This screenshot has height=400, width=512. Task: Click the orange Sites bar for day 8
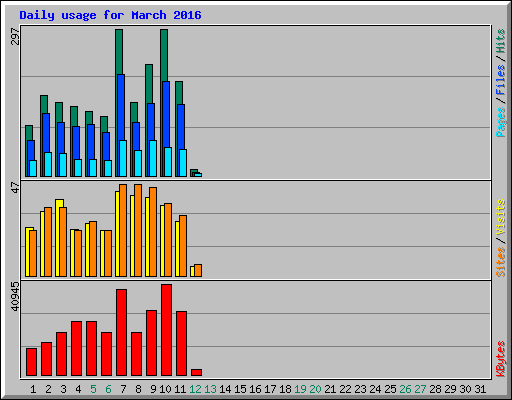pos(138,230)
